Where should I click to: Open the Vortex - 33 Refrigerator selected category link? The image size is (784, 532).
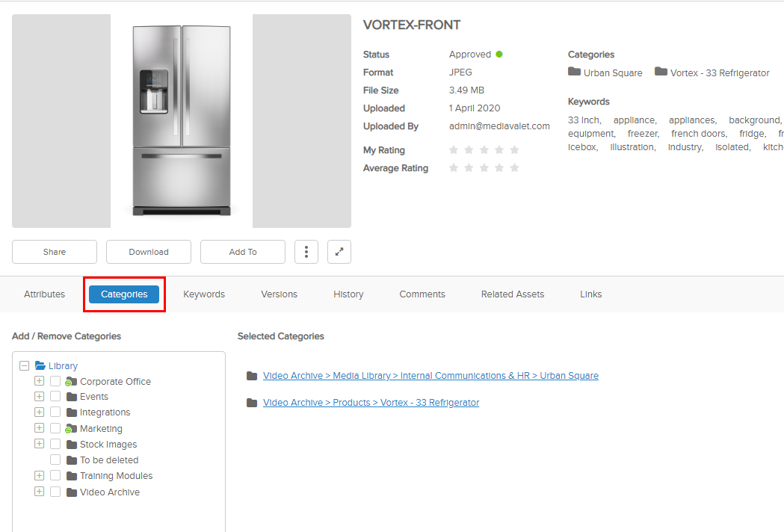click(371, 402)
